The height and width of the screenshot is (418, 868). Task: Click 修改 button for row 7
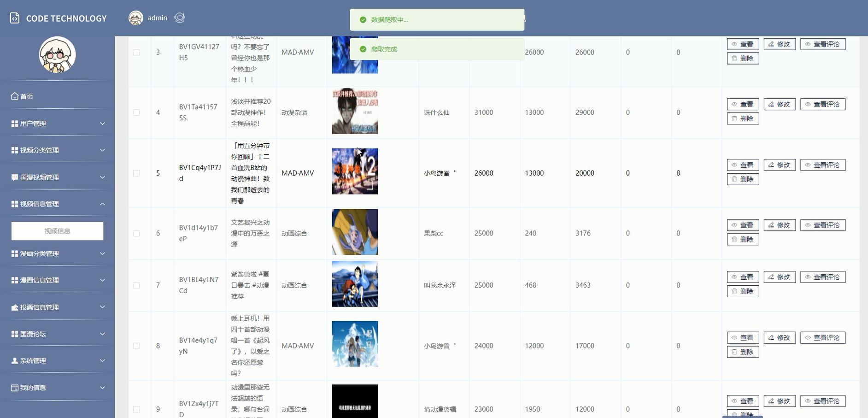point(780,277)
